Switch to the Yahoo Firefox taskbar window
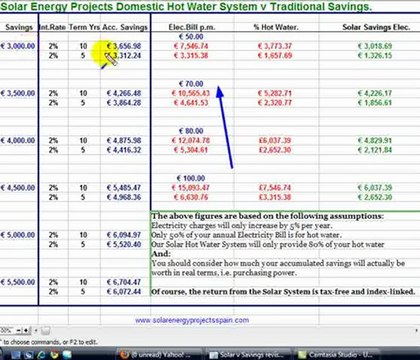 (159, 355)
